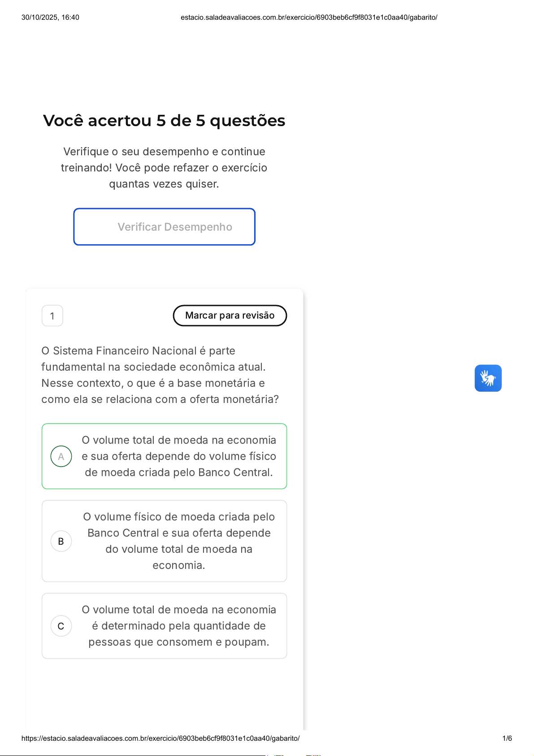Pick the option C letter circle

[61, 626]
